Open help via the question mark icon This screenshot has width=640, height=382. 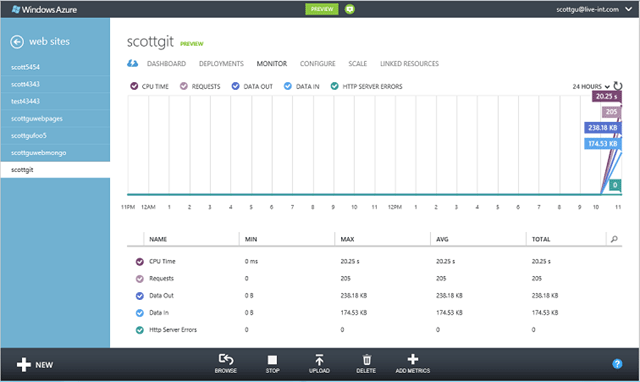(617, 364)
